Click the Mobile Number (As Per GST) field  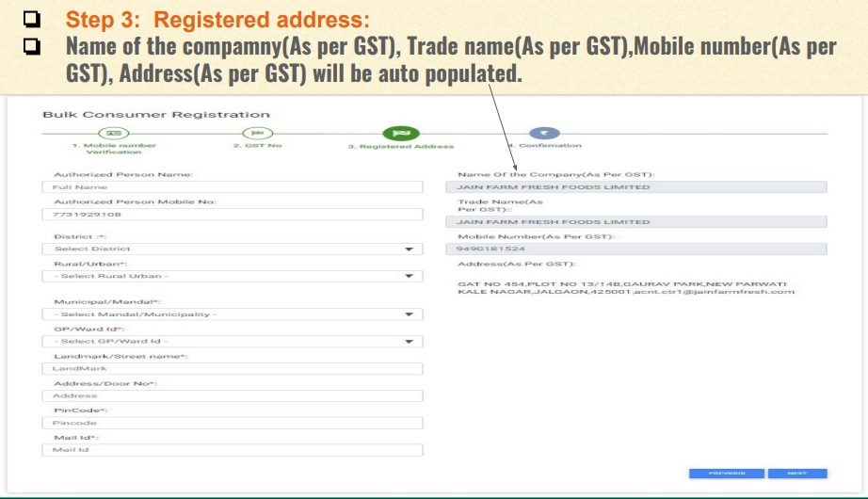pos(636,249)
